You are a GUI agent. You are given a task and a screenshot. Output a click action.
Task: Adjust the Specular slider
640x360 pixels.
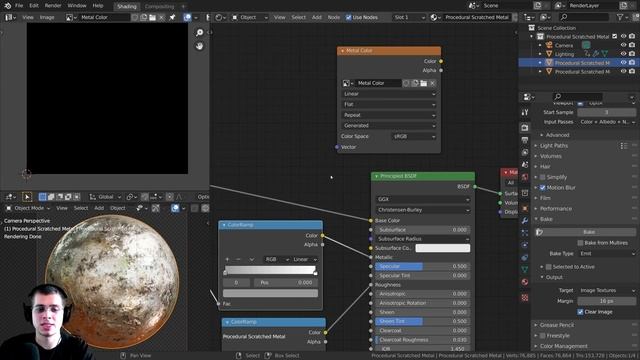pyautogui.click(x=422, y=267)
